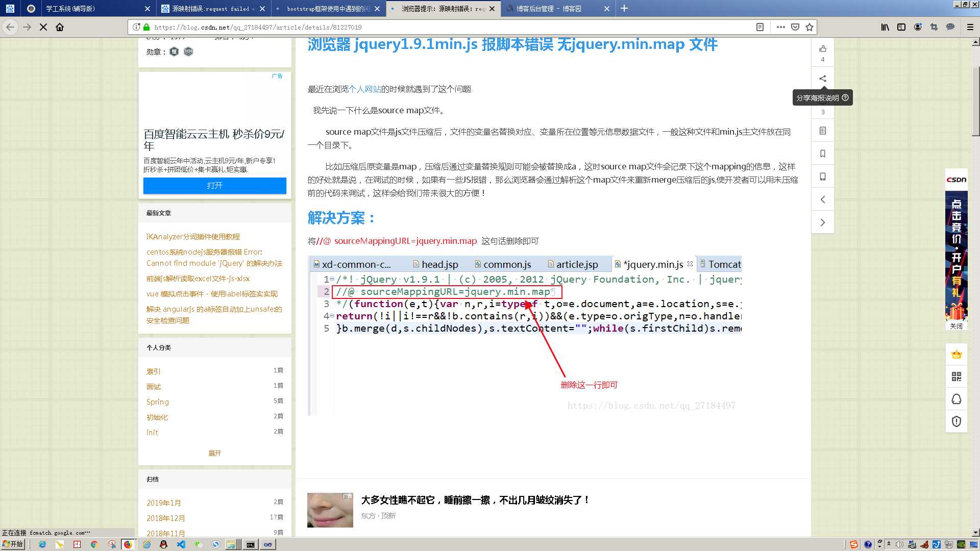
Task: Click the browser home button
Action: point(60,27)
